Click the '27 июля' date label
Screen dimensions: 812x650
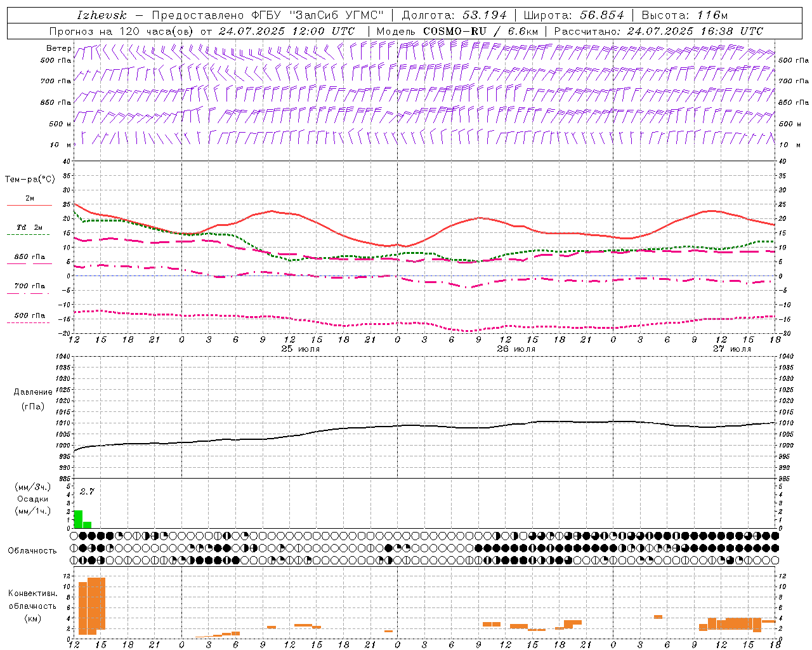click(732, 349)
